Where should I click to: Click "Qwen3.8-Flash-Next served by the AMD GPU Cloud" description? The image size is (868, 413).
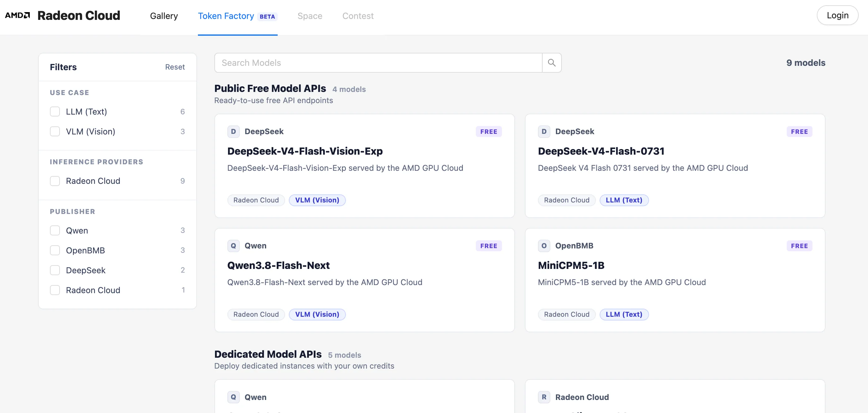tap(325, 282)
